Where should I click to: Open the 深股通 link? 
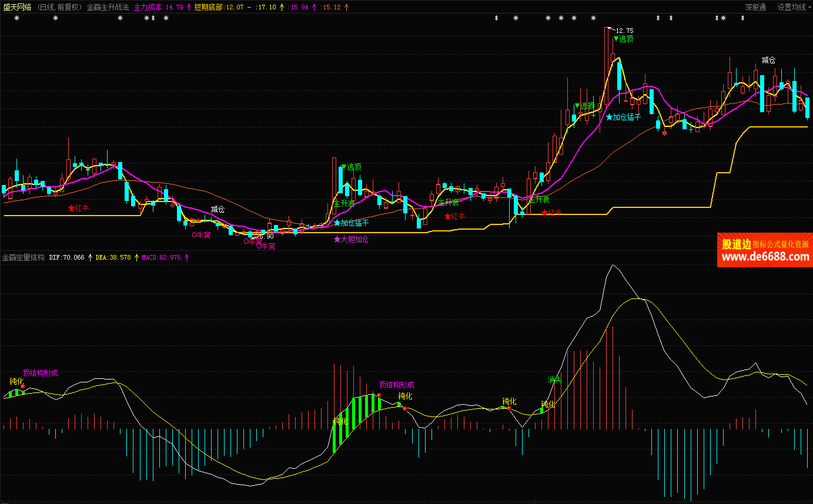[755, 7]
